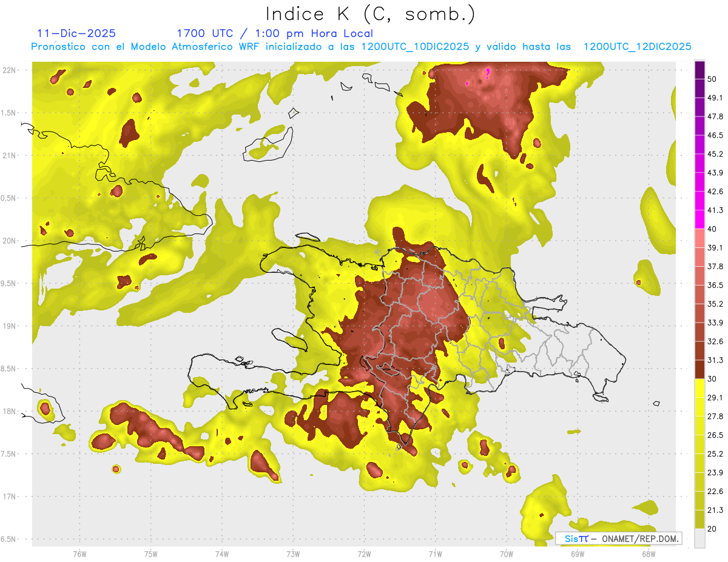Click the '25.2' colorbar value
The width and height of the screenshot is (728, 562).
click(x=715, y=453)
